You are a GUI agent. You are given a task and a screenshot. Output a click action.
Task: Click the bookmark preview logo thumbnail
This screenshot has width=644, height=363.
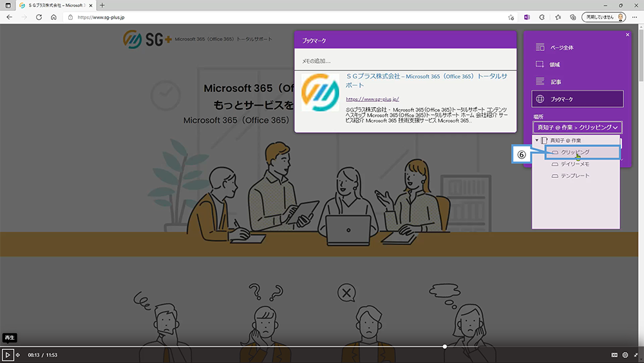coord(320,92)
